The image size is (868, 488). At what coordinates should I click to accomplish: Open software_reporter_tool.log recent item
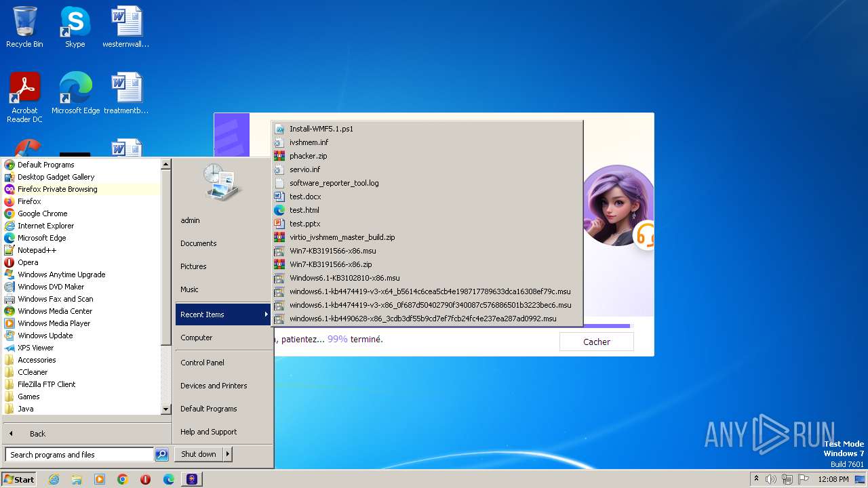coord(427,183)
